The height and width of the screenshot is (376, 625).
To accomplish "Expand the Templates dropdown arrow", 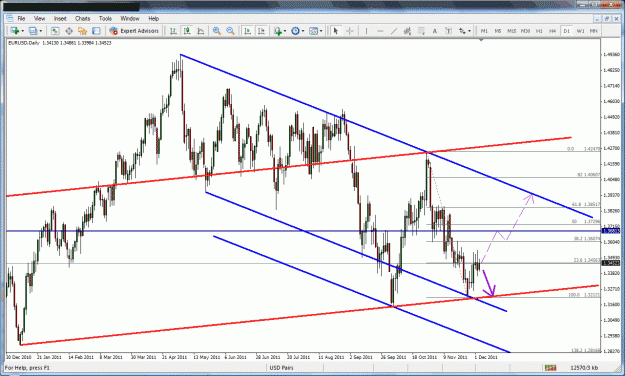I will [321, 31].
